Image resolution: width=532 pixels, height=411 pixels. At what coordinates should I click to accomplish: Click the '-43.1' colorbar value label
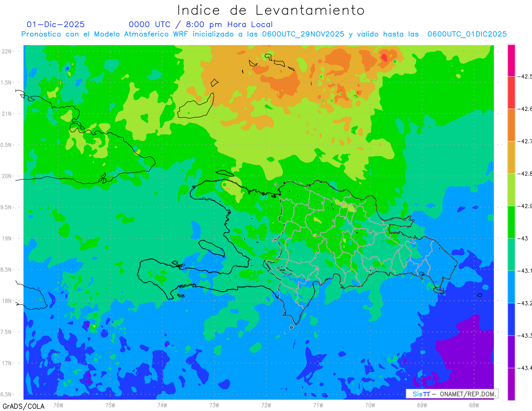[x=525, y=271]
